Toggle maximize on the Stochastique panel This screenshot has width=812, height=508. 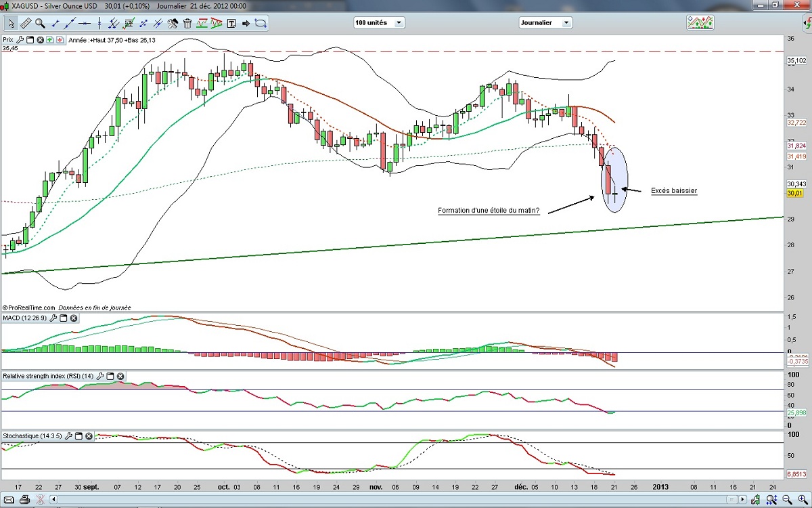coord(78,436)
